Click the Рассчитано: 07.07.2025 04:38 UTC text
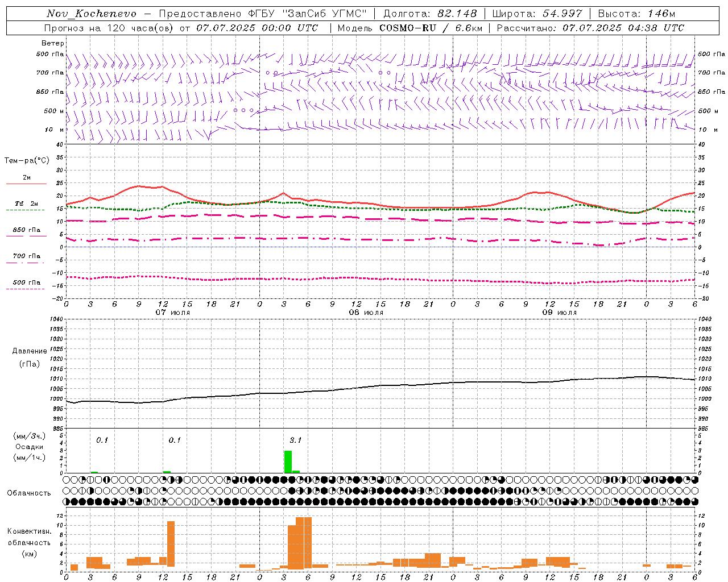Image resolution: width=728 pixels, height=582 pixels. pyautogui.click(x=590, y=28)
